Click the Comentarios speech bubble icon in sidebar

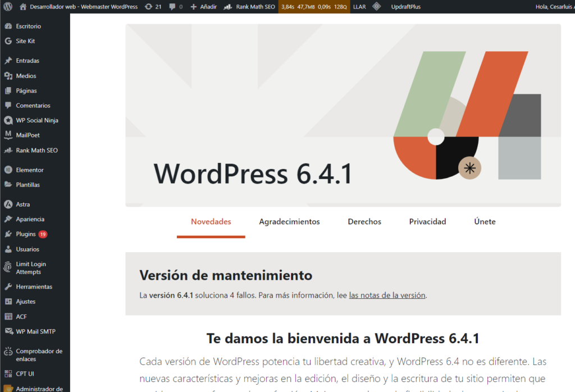tap(8, 105)
